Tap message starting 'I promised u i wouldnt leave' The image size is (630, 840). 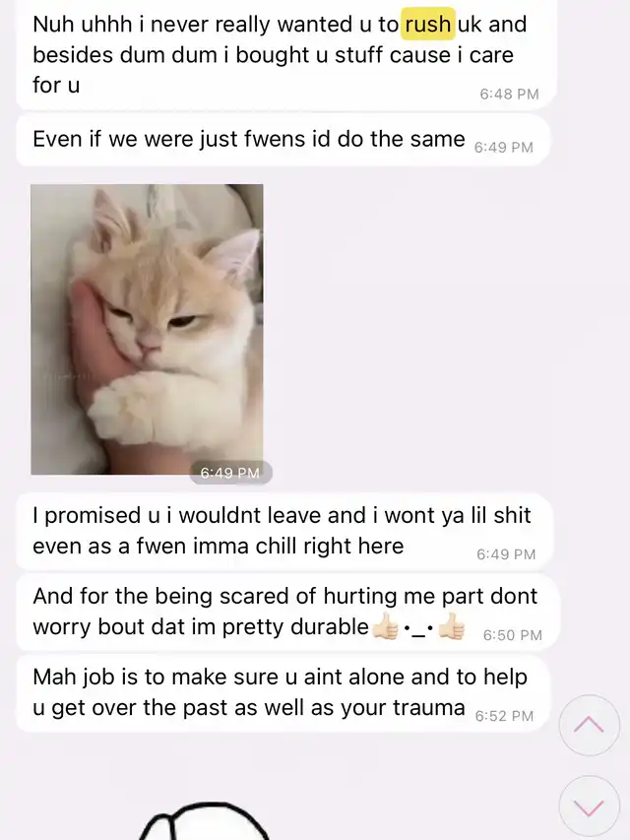coord(283,531)
